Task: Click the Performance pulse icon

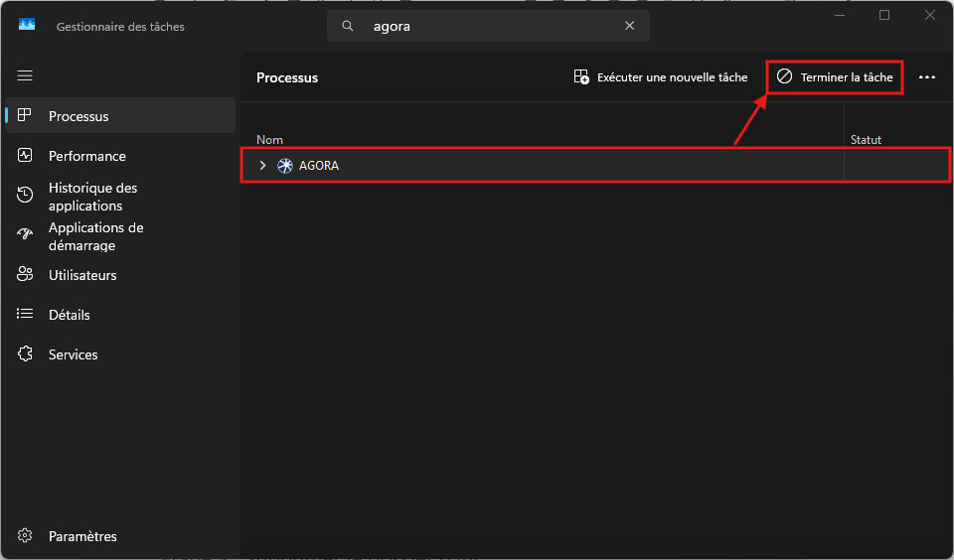Action: pyautogui.click(x=25, y=155)
